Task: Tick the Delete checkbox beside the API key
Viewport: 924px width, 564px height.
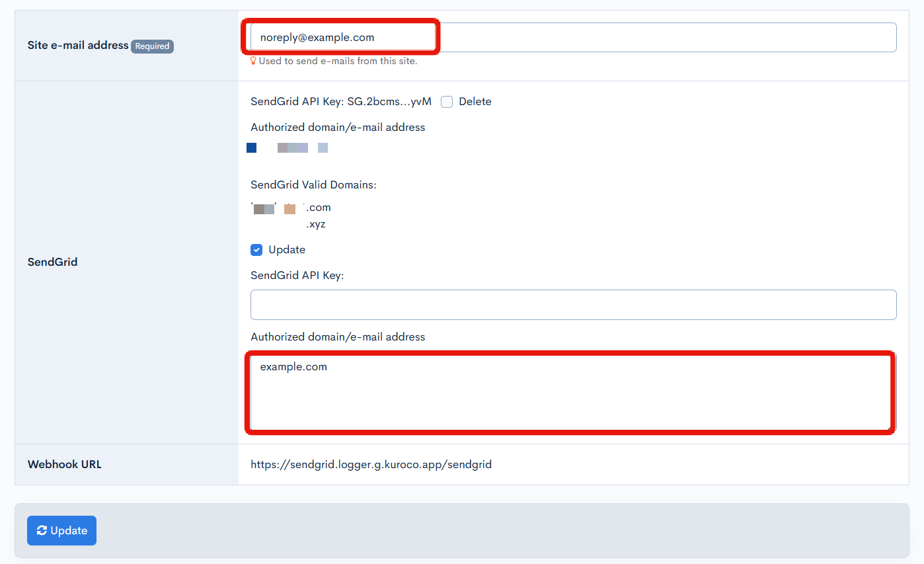Action: [x=447, y=102]
